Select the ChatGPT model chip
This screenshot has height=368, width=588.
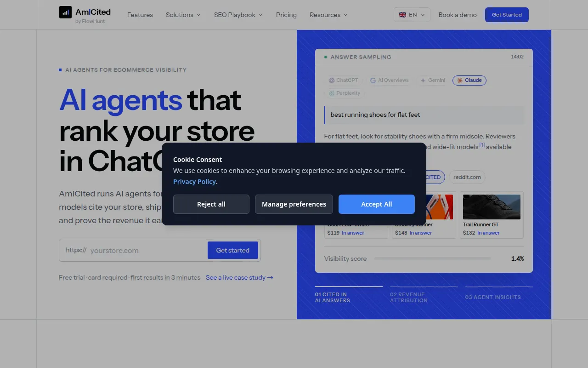coord(344,80)
